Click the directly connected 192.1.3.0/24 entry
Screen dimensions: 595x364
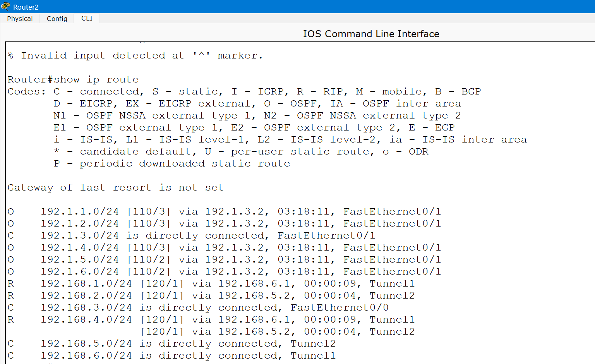[191, 236]
